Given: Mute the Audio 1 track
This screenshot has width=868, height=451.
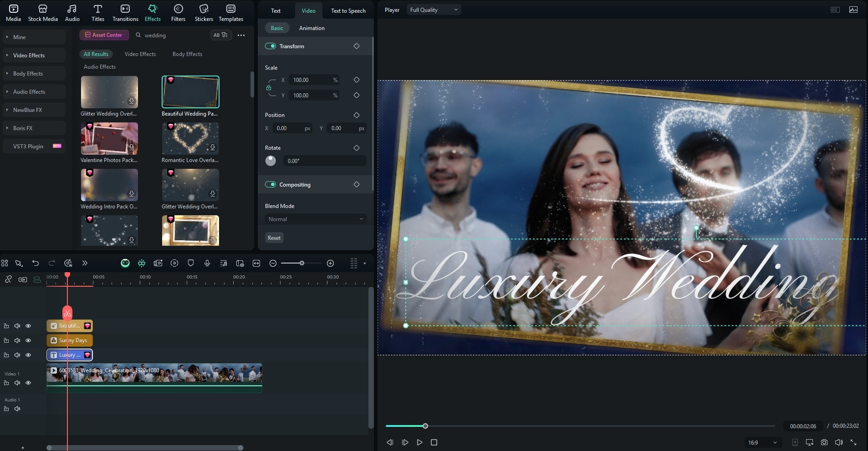Looking at the screenshot, I should (x=17, y=409).
